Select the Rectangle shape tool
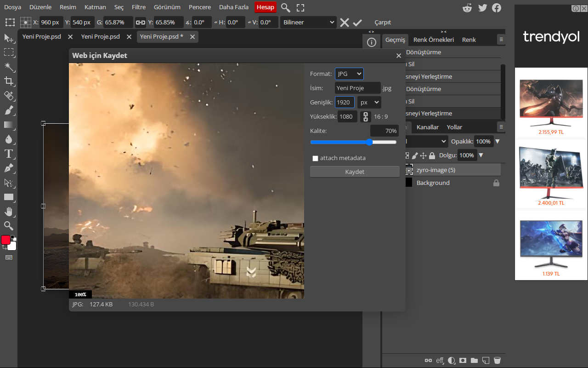This screenshot has width=588, height=368. click(9, 197)
